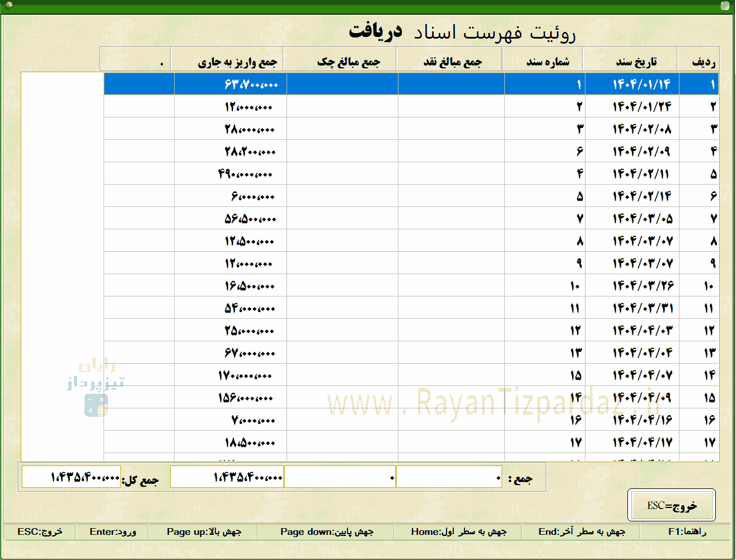Select amount 6,000,000 in row 6
Image resolution: width=736 pixels, height=560 pixels.
(231, 196)
